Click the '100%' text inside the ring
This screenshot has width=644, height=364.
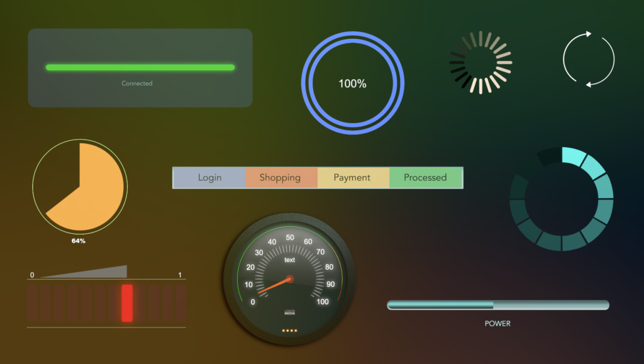coord(352,84)
